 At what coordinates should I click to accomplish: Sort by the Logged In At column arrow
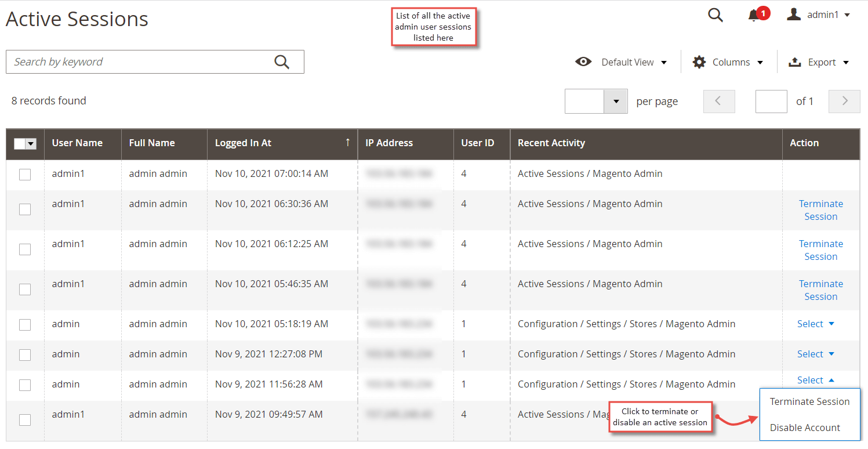(347, 142)
